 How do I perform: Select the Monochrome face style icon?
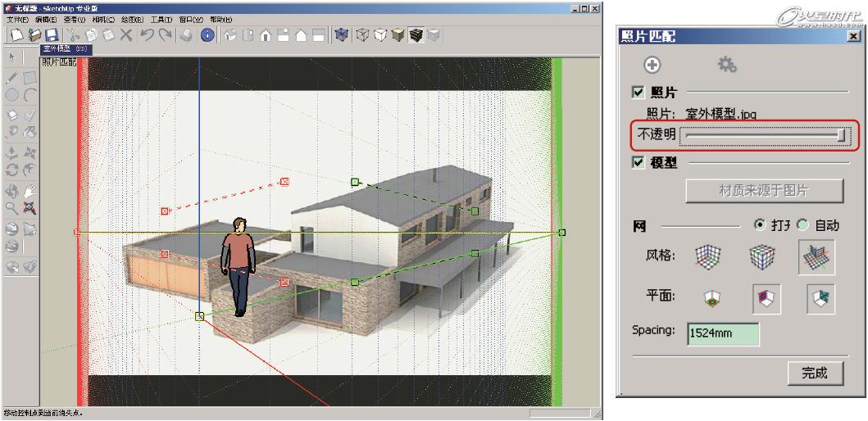point(434,35)
